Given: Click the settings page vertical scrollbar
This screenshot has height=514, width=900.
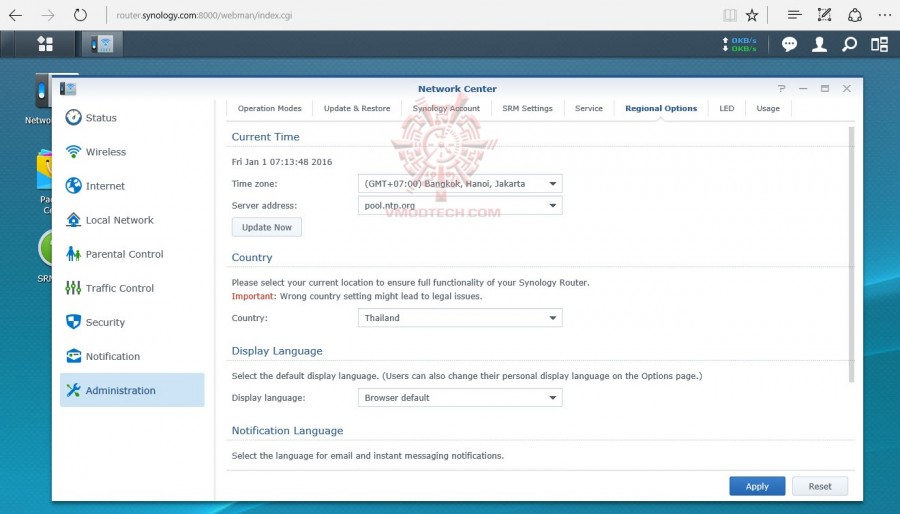Looking at the screenshot, I should [x=851, y=254].
